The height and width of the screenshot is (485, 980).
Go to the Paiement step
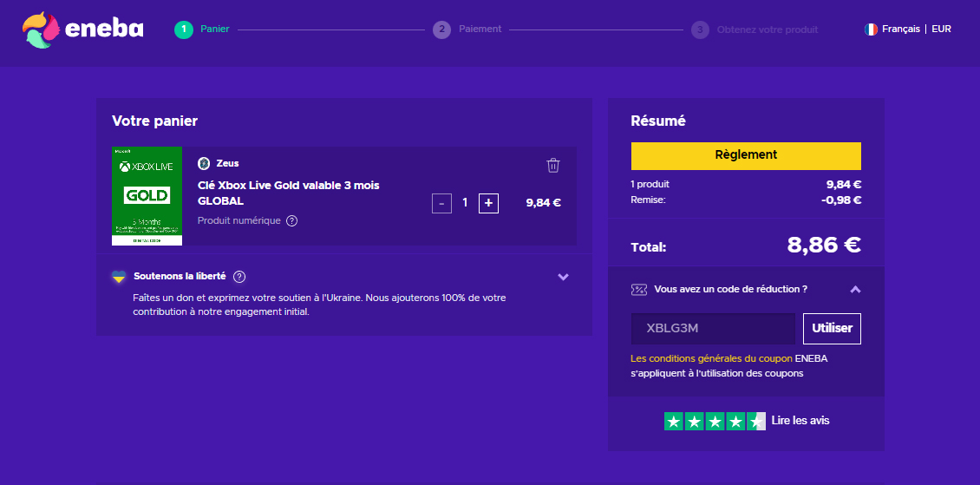click(480, 29)
